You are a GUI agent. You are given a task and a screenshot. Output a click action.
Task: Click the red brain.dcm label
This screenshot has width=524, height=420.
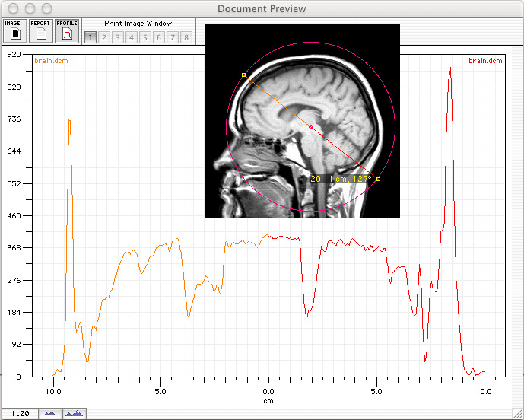click(484, 60)
